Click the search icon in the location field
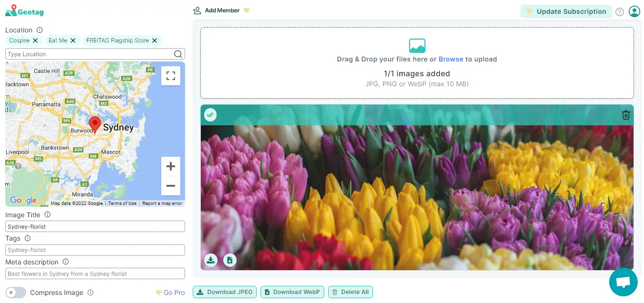644x303 pixels. point(178,54)
